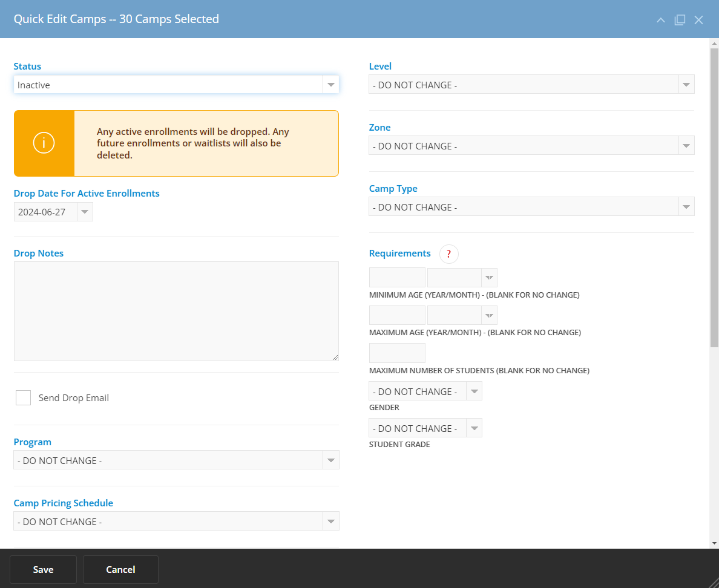719x588 pixels.
Task: Open the Maximum Age month dropdown
Action: click(x=462, y=315)
